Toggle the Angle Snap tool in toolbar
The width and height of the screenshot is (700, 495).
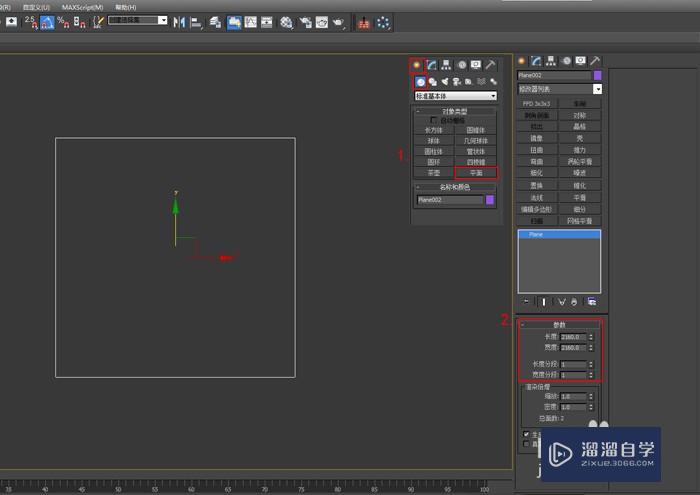47,22
